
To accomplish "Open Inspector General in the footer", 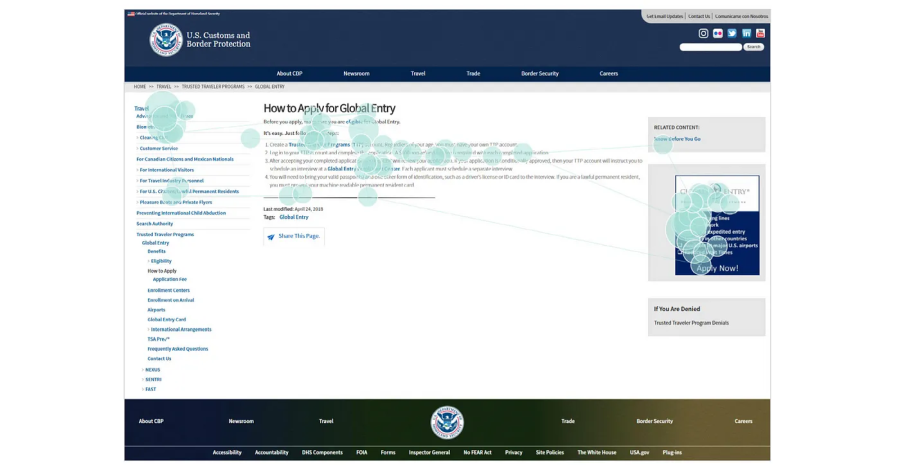I will 429,452.
